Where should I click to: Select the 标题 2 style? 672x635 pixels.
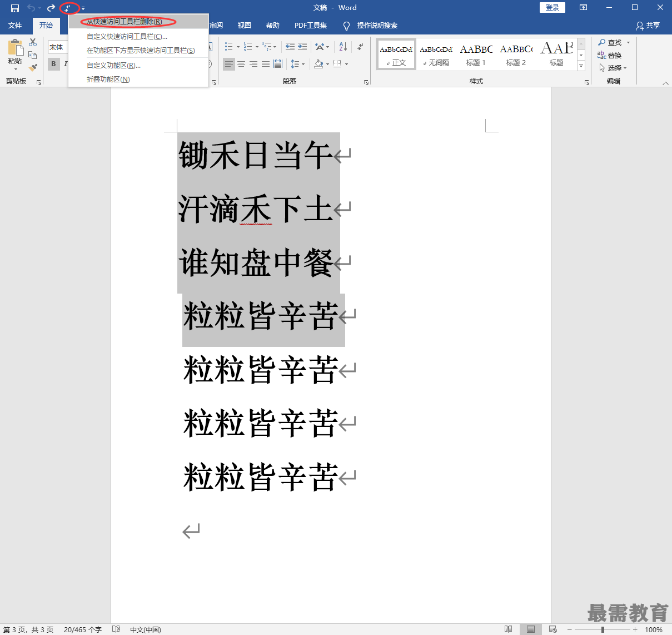(516, 54)
